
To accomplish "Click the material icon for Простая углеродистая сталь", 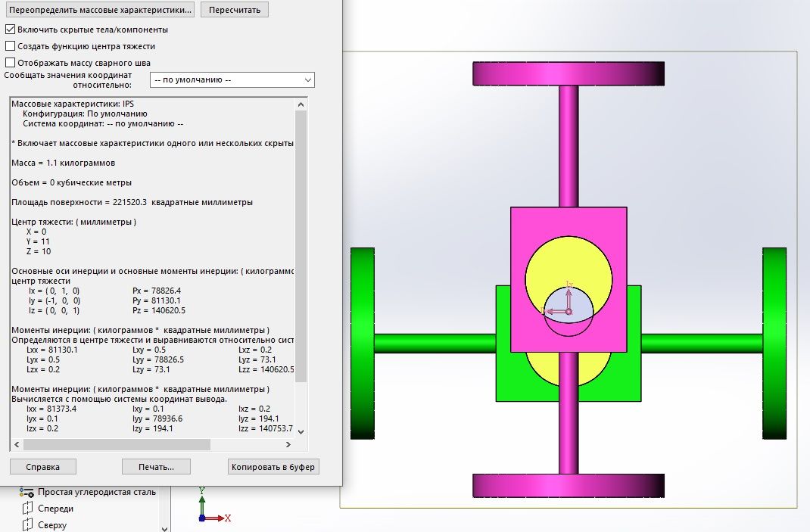I will pyautogui.click(x=27, y=492).
